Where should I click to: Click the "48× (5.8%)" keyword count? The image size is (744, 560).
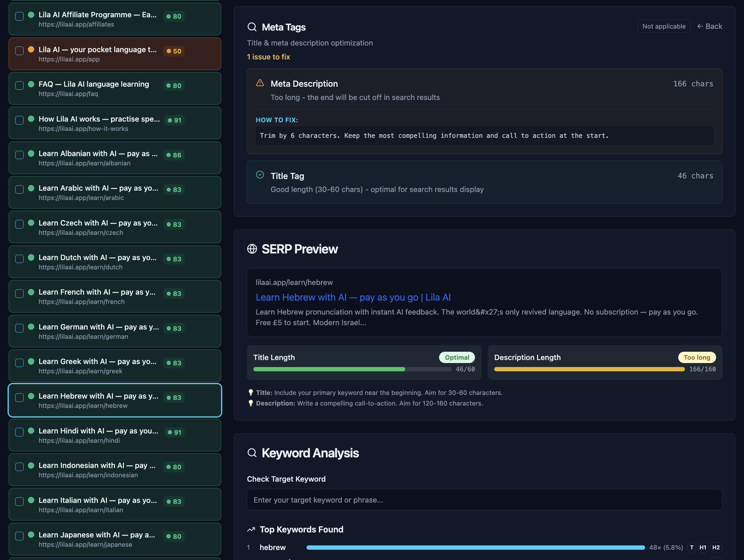[x=666, y=548]
